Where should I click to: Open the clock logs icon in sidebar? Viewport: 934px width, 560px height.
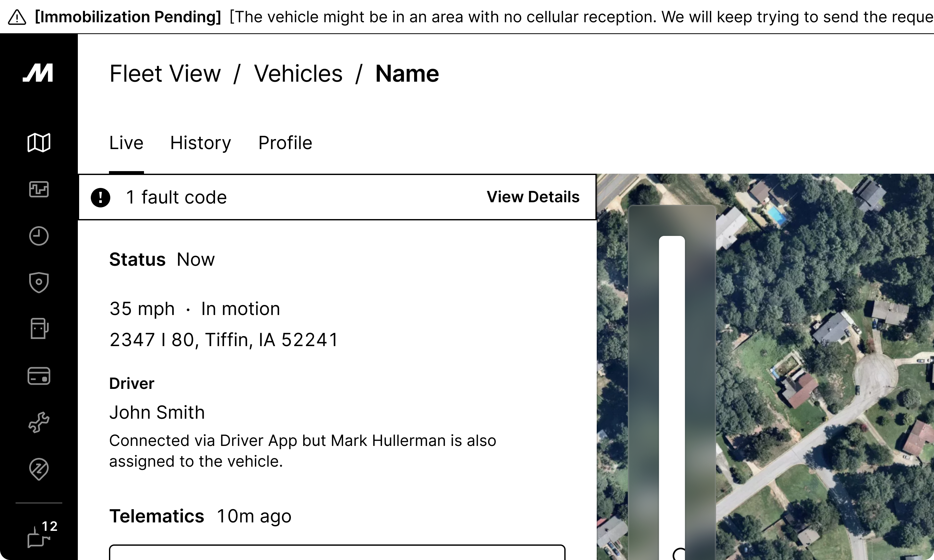(39, 236)
